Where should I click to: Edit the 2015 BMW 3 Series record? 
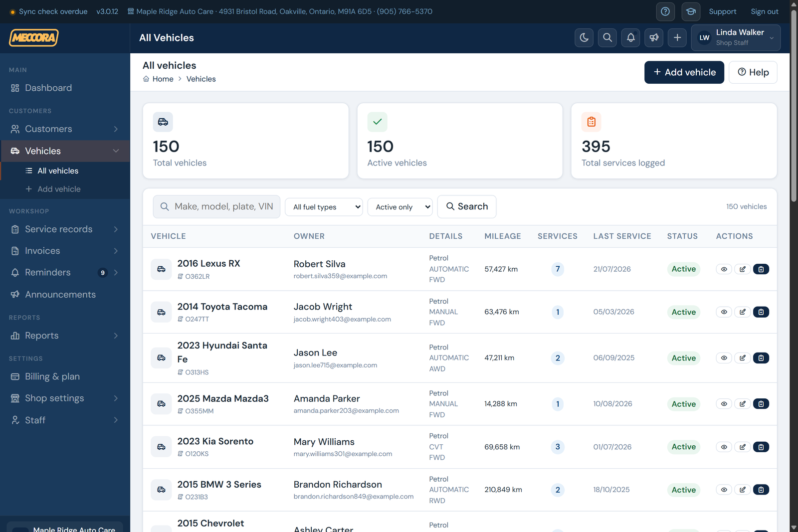tap(743, 490)
